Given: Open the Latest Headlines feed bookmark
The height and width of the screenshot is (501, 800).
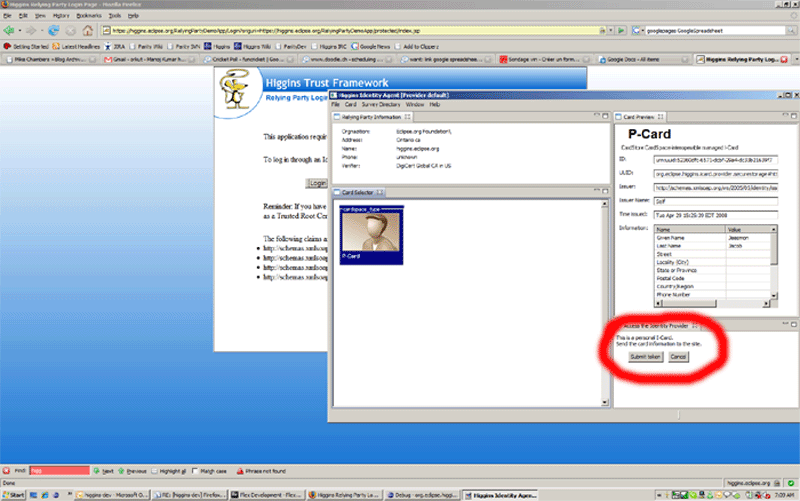Looking at the screenshot, I should pyautogui.click(x=76, y=46).
